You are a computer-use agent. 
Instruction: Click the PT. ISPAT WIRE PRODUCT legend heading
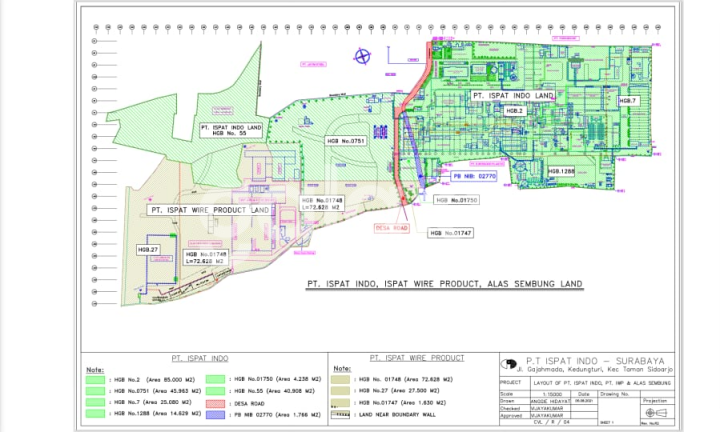coord(417,357)
